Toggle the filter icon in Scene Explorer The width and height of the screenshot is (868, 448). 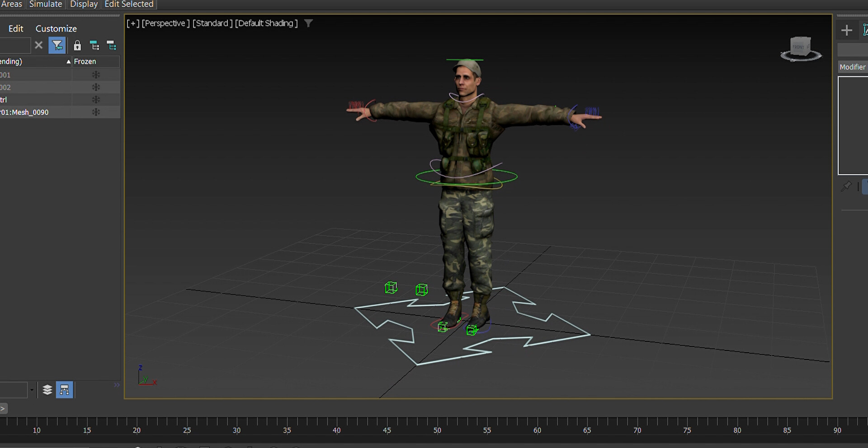pyautogui.click(x=57, y=45)
